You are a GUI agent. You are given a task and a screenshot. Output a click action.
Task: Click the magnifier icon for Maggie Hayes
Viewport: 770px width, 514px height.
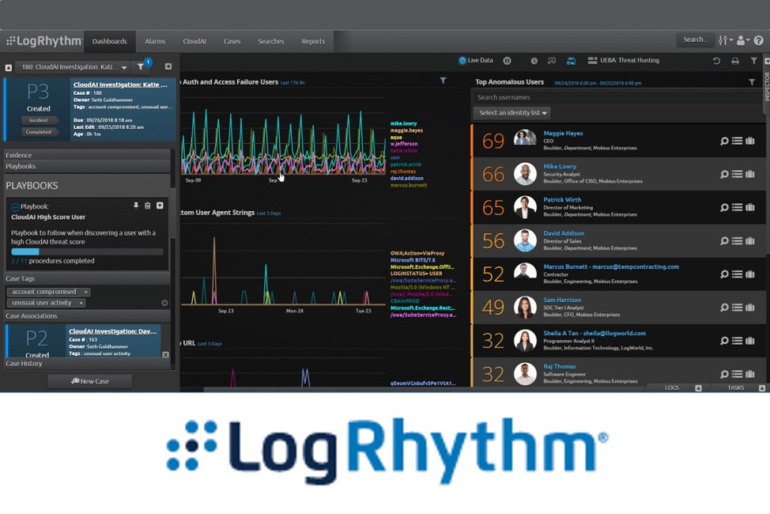point(725,142)
